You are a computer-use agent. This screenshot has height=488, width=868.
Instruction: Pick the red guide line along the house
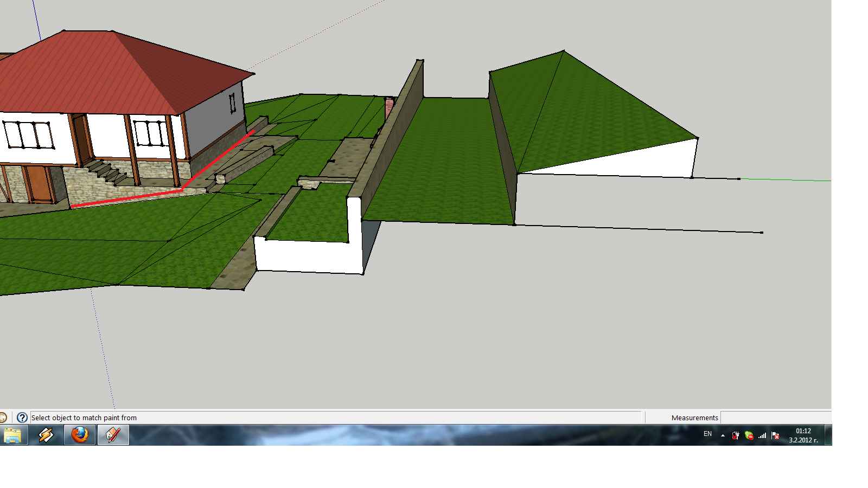tap(125, 198)
